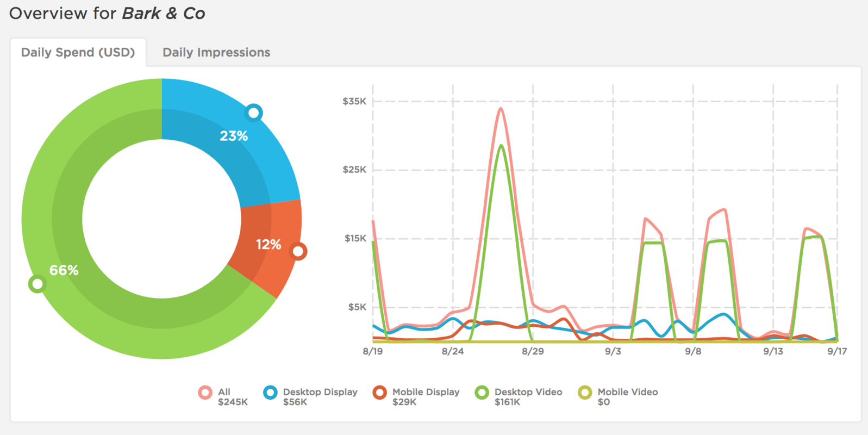
Task: Click the 9/17 date label on the x-axis
Action: (x=837, y=351)
